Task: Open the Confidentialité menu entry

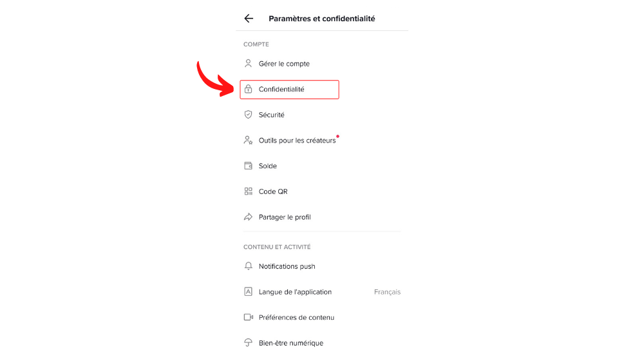Action: pyautogui.click(x=281, y=90)
